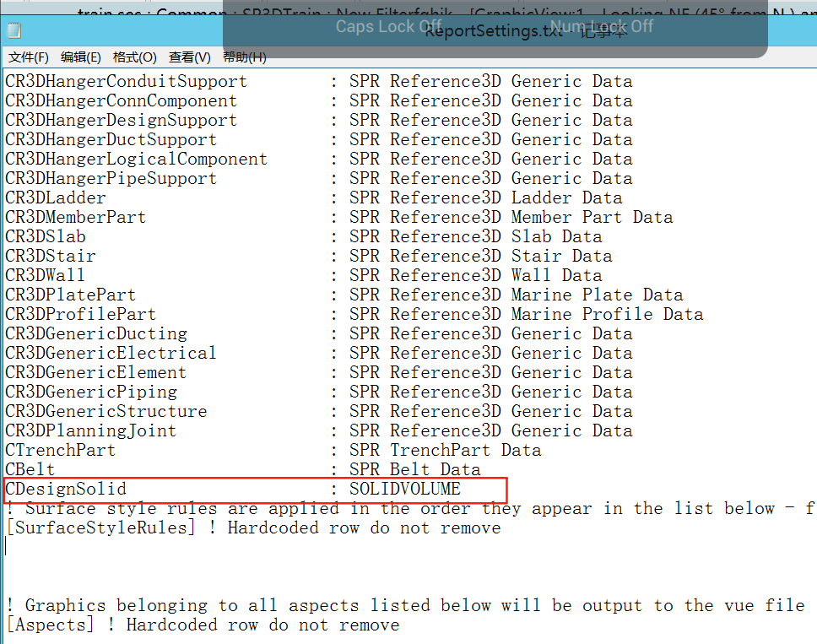Click the text CR3DHangerPipeSupport

pyautogui.click(x=111, y=179)
